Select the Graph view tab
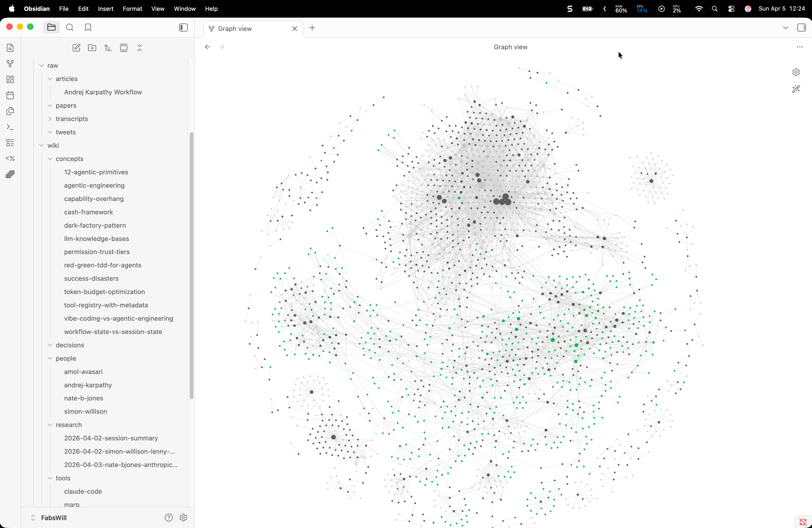This screenshot has height=528, width=812. [239, 29]
